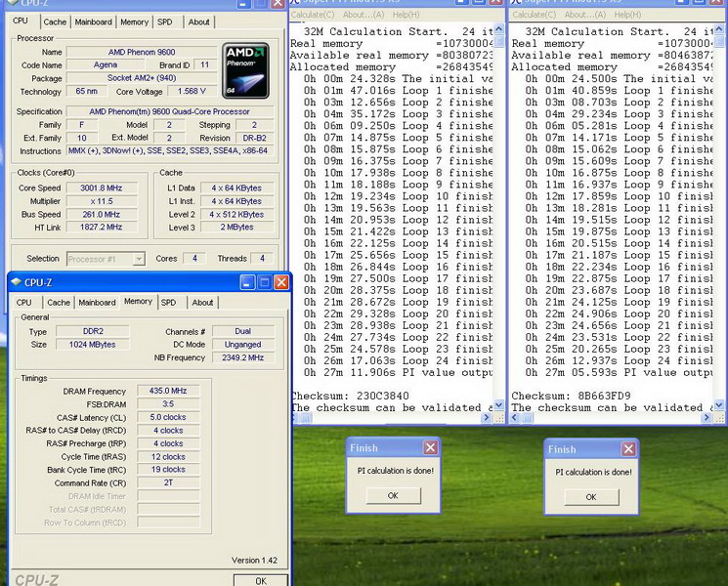Click Checksum 230C3840 line in left Super PI
Image resolution: width=728 pixels, height=586 pixels.
pyautogui.click(x=350, y=397)
